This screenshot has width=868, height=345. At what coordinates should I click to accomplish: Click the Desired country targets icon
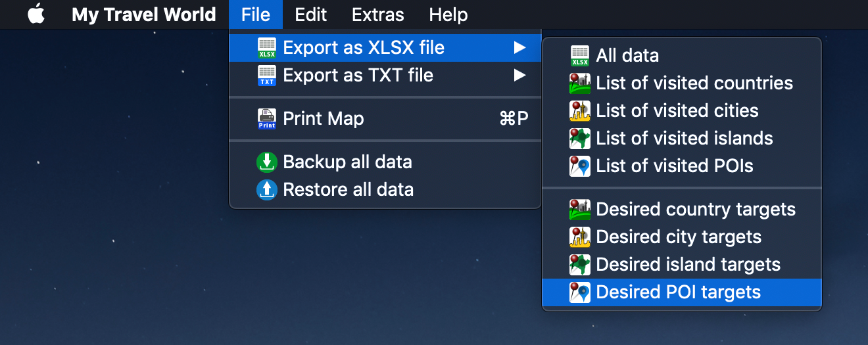tap(580, 210)
